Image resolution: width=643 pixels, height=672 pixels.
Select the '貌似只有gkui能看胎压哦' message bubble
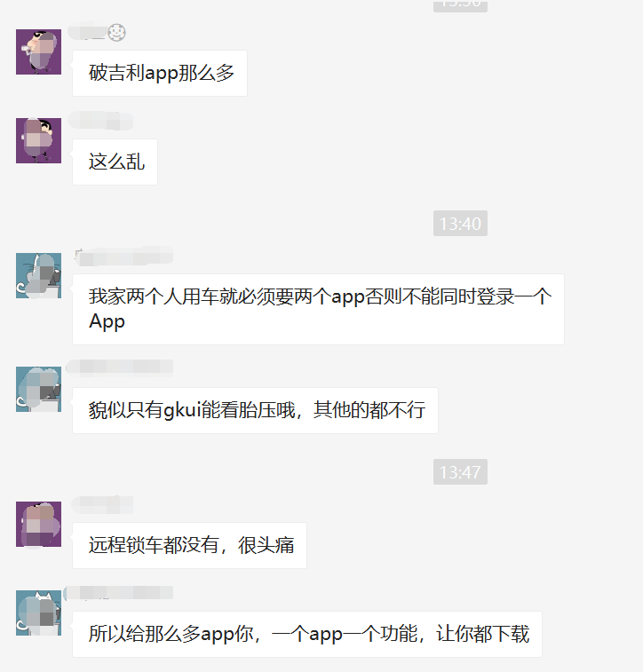coord(255,411)
